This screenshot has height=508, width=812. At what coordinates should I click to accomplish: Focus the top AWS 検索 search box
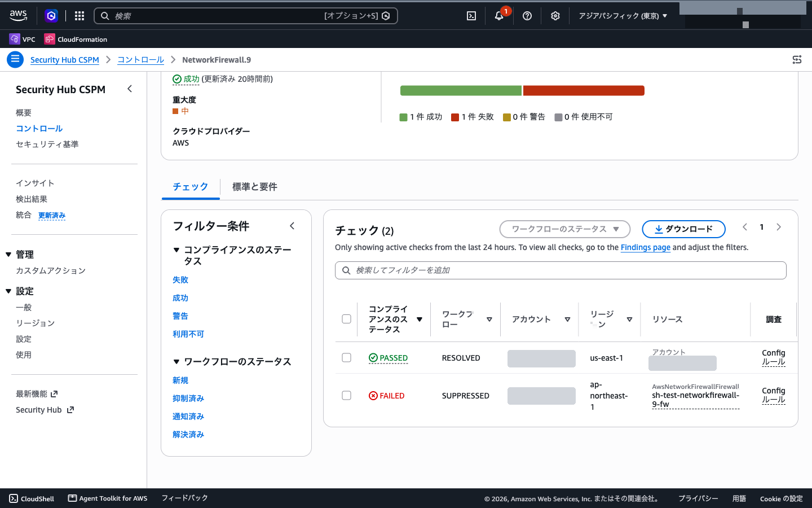point(246,16)
